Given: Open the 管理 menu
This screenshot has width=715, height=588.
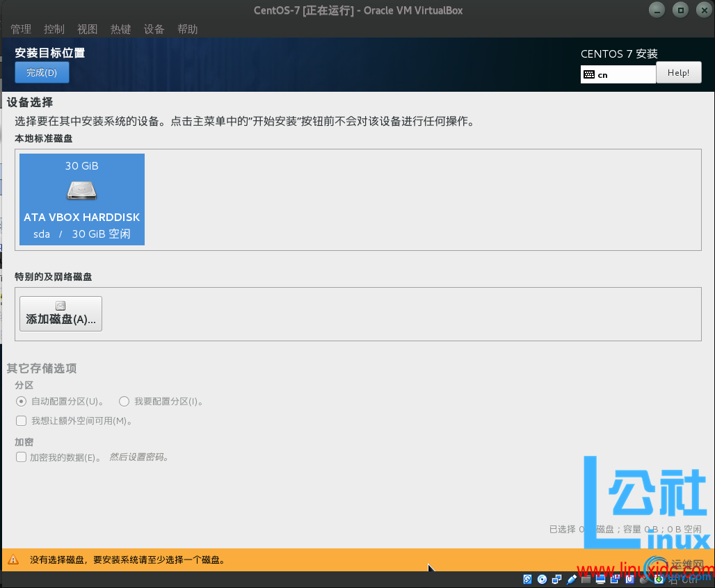Looking at the screenshot, I should pyautogui.click(x=21, y=29).
